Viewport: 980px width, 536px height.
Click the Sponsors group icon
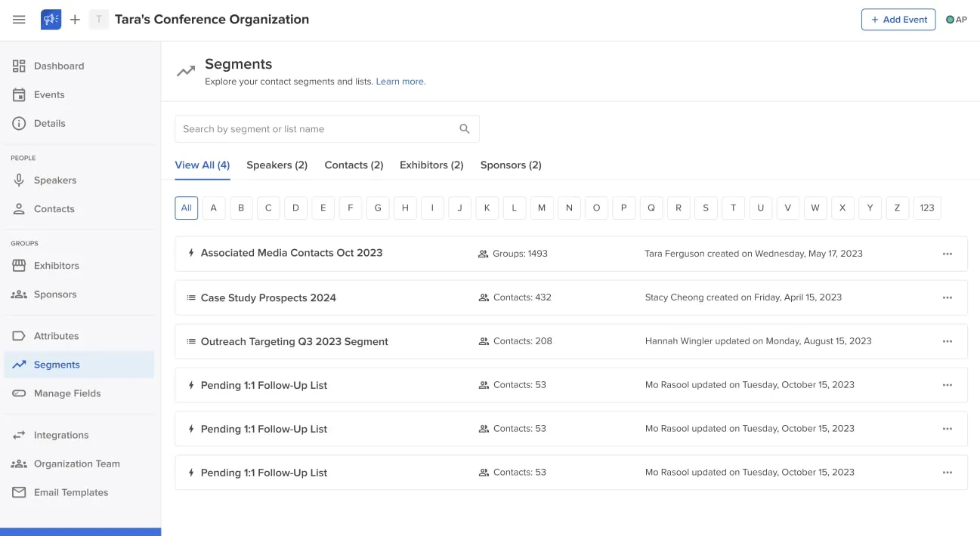click(19, 294)
